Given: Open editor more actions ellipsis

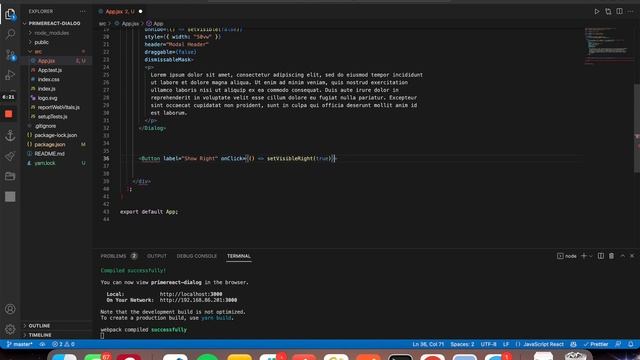Looking at the screenshot, I should click(631, 11).
